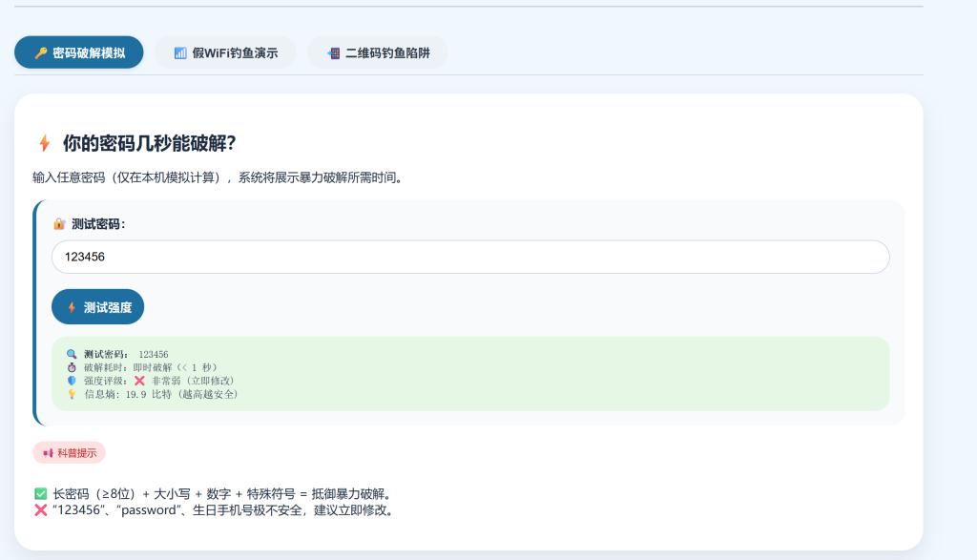Click the shield icon beside 强度评级

click(x=72, y=381)
